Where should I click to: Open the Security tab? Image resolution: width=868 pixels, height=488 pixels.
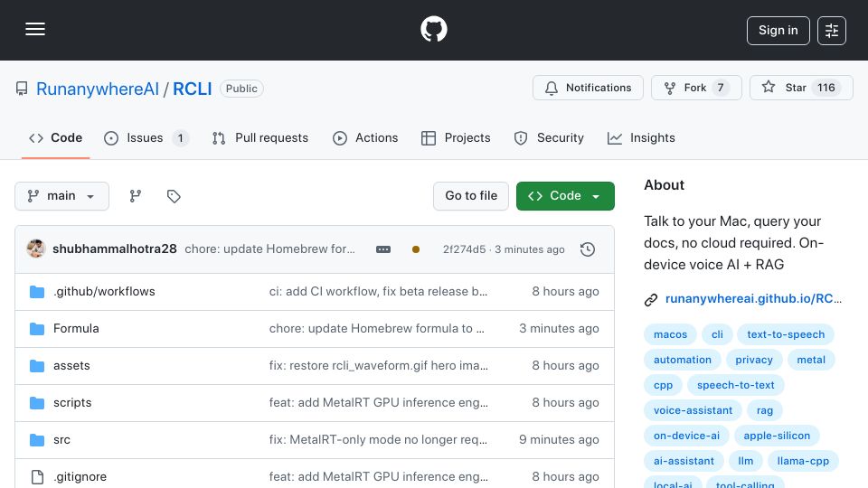click(549, 137)
